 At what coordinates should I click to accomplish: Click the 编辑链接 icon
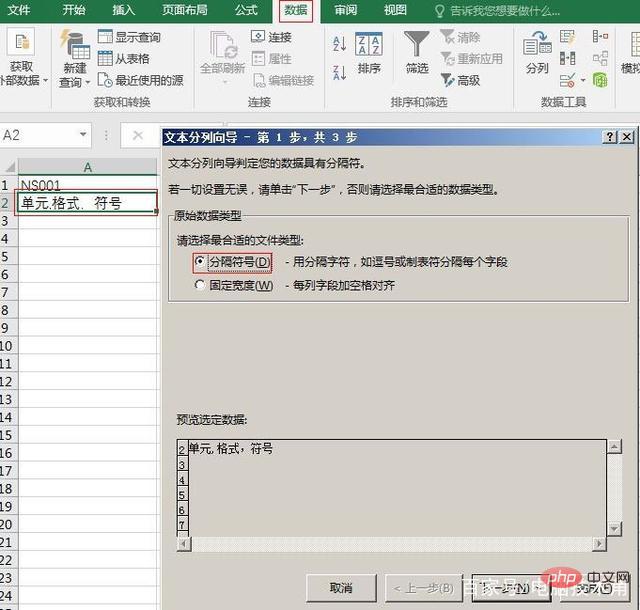coord(259,80)
